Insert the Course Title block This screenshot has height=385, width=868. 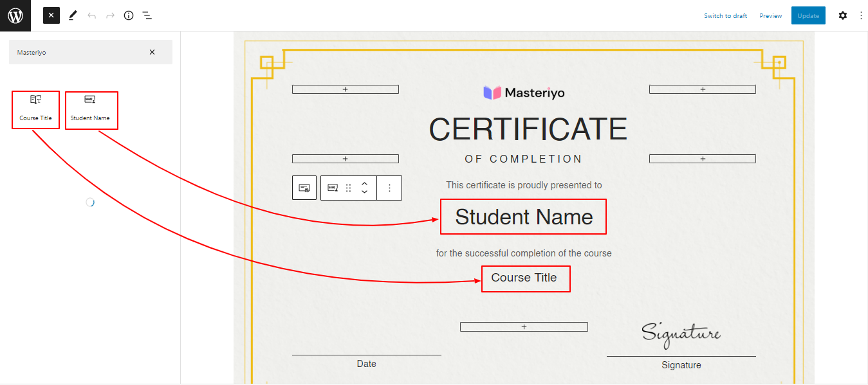(x=35, y=109)
